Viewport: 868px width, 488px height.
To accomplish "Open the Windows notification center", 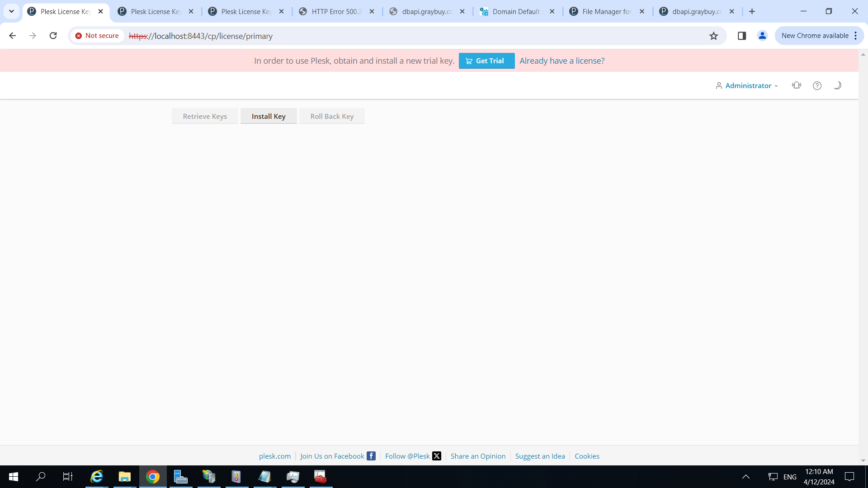I will click(849, 477).
